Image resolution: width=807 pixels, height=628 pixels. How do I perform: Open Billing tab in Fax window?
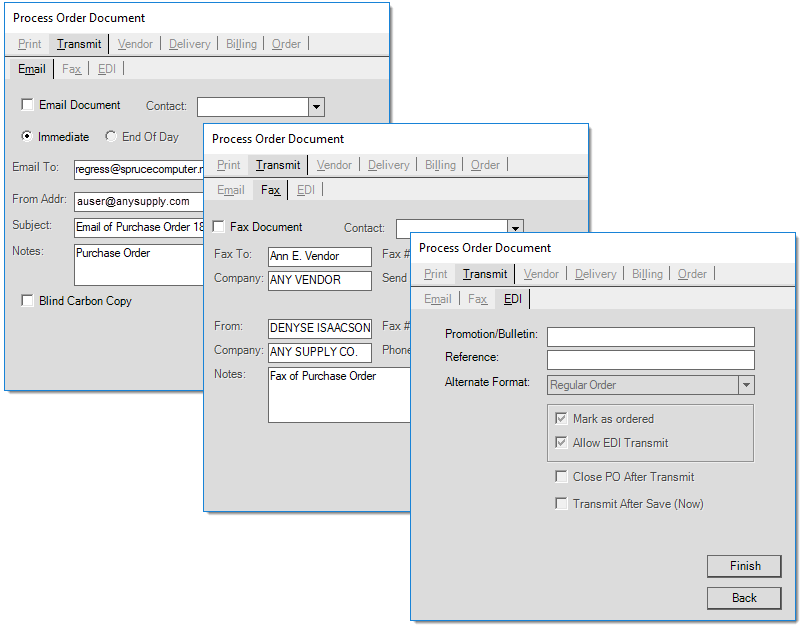click(441, 165)
